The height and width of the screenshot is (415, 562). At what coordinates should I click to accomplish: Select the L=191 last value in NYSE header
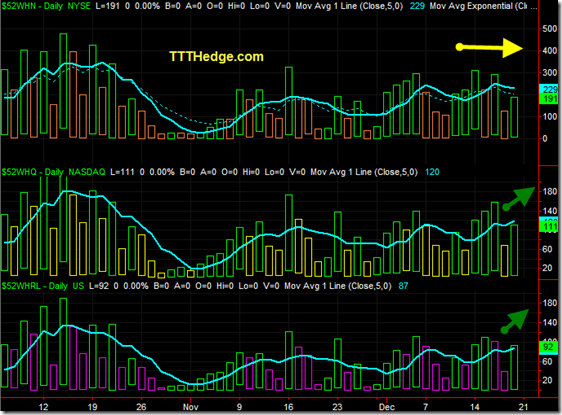point(108,6)
